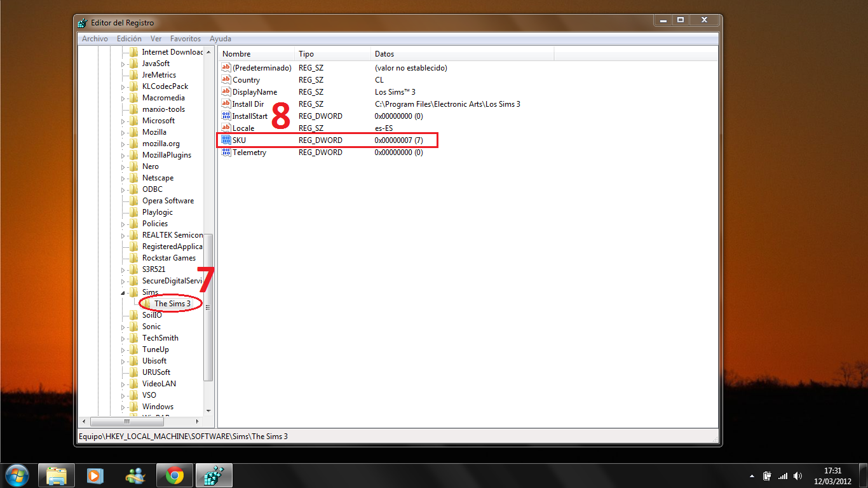Viewport: 868px width, 488px height.
Task: Click the Install Dir path data
Action: click(447, 104)
